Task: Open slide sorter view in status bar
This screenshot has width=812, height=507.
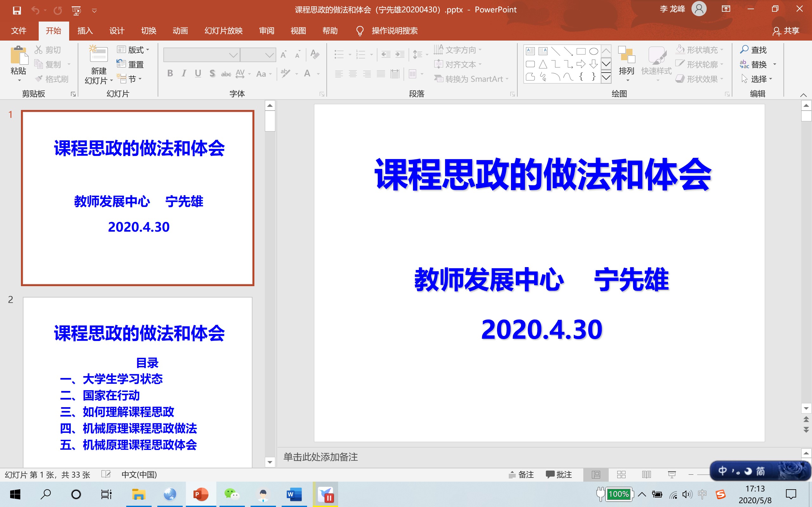Action: 621,474
